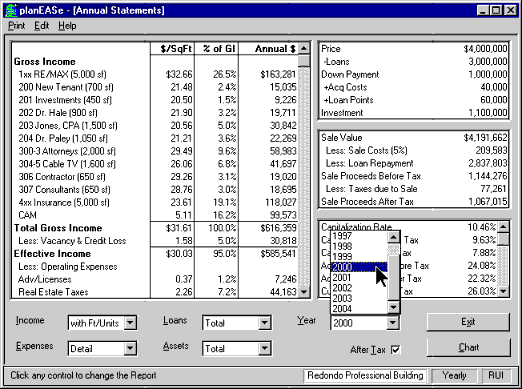
Task: Click income table scroll up arrow
Action: [x=304, y=49]
